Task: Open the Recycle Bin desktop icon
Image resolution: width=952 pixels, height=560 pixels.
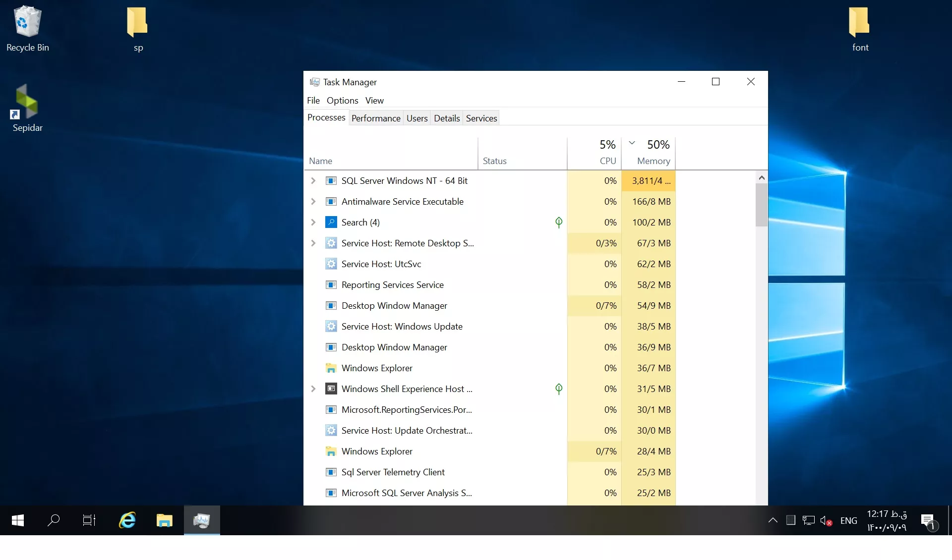Action: 27,28
